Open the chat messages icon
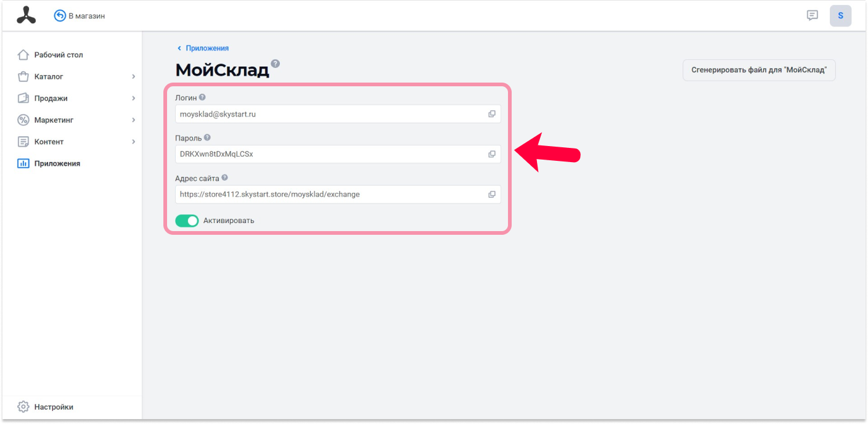Screen dimensions: 868x424 (x=813, y=15)
